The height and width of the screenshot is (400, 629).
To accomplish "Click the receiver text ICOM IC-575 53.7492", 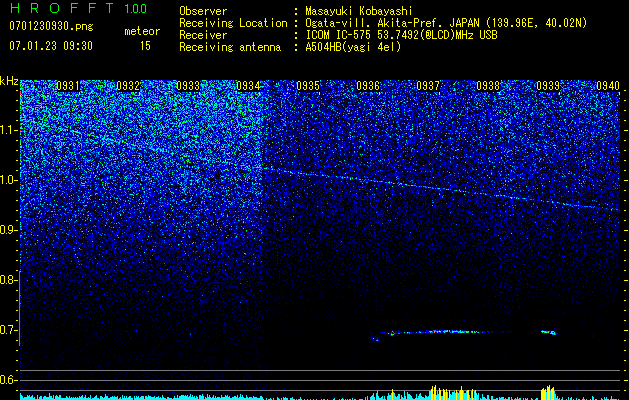I will 401,35.
